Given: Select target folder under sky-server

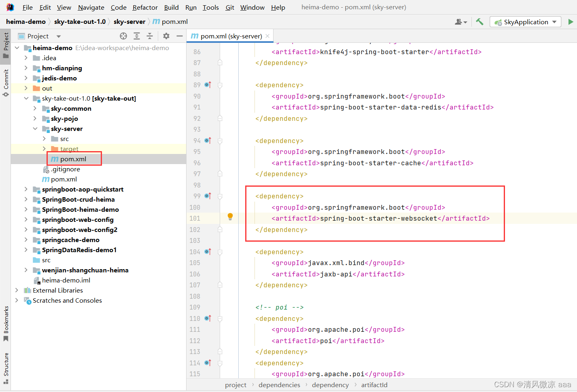Looking at the screenshot, I should point(69,149).
